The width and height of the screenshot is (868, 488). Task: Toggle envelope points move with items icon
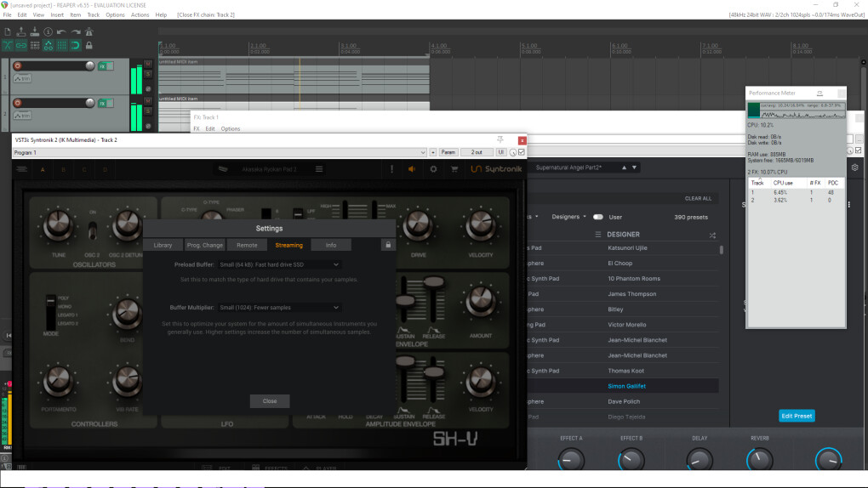pyautogui.click(x=49, y=45)
